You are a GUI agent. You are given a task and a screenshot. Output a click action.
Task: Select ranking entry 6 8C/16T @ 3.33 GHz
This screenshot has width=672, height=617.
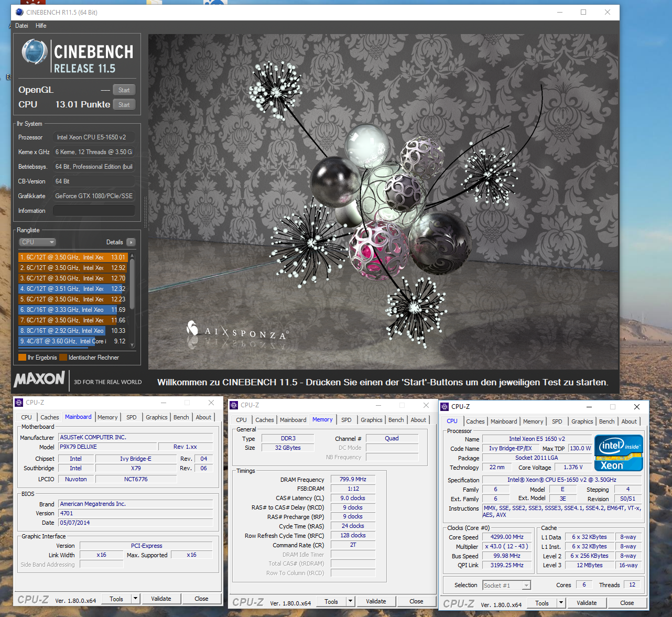[x=73, y=310]
